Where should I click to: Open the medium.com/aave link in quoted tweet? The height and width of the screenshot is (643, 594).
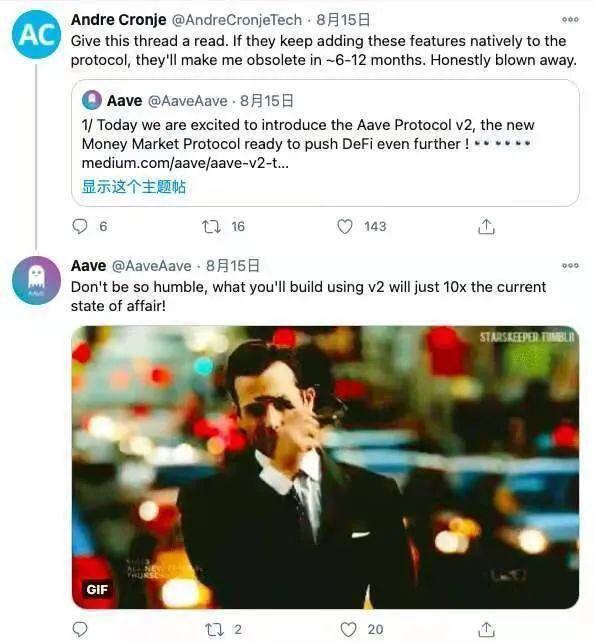(x=185, y=163)
